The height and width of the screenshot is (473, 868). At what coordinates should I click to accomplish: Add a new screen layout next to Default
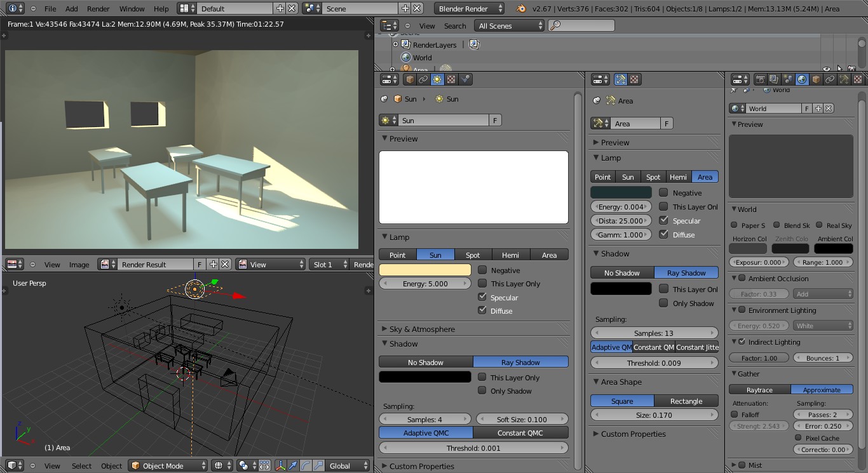280,8
